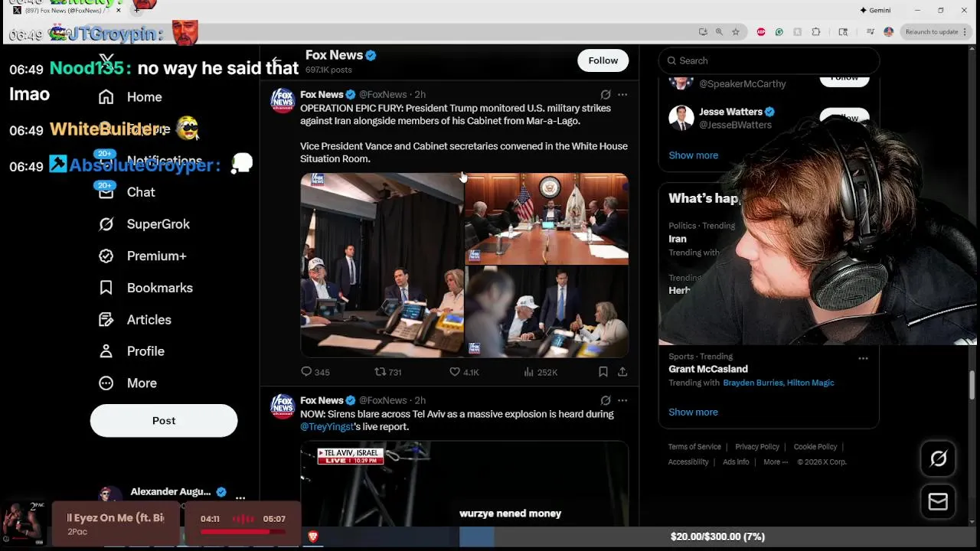Viewport: 980px width, 551px height.
Task: Open the floating Messages envelope button
Action: click(x=938, y=501)
